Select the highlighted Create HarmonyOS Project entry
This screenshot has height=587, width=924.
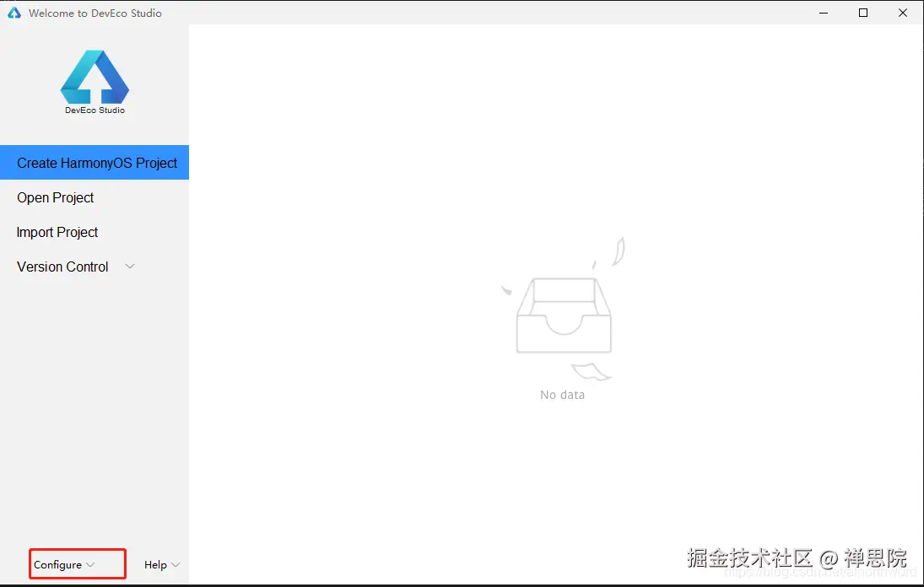click(x=95, y=162)
